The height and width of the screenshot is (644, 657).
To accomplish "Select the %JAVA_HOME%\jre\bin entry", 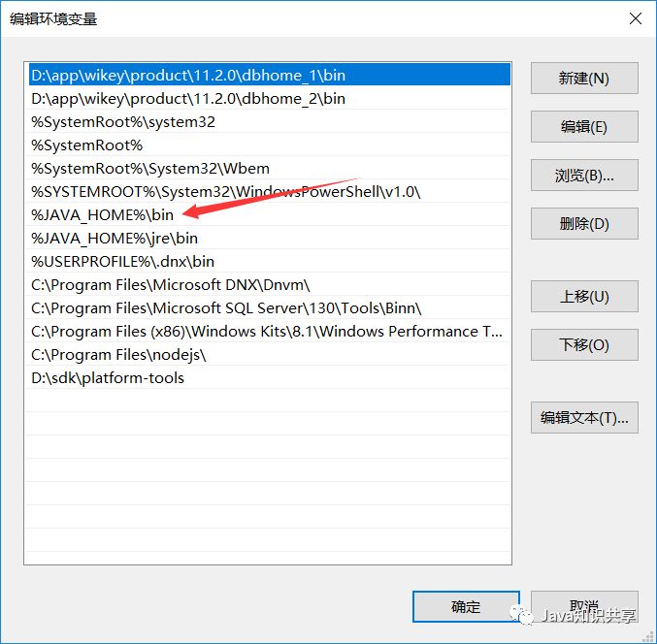I will [269, 239].
